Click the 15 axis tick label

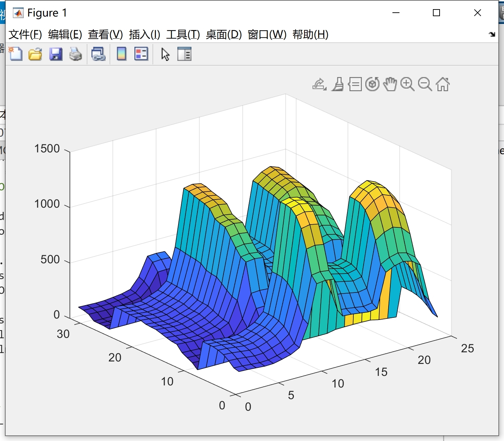click(381, 372)
